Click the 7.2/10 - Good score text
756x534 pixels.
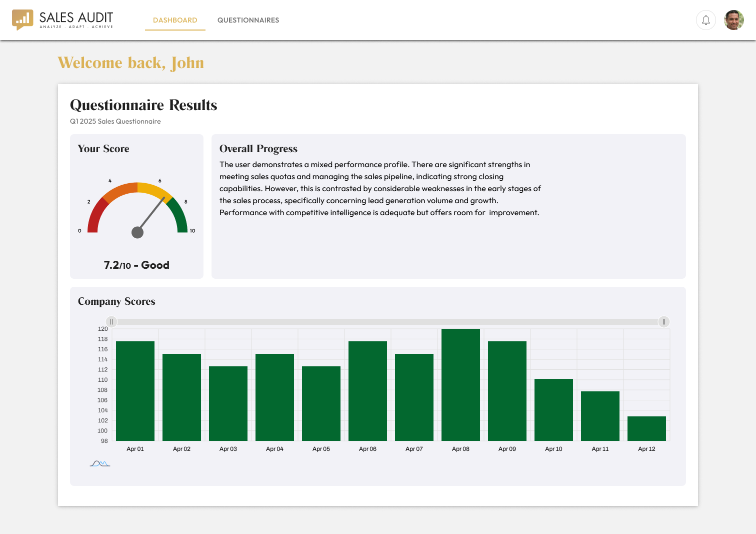(136, 265)
